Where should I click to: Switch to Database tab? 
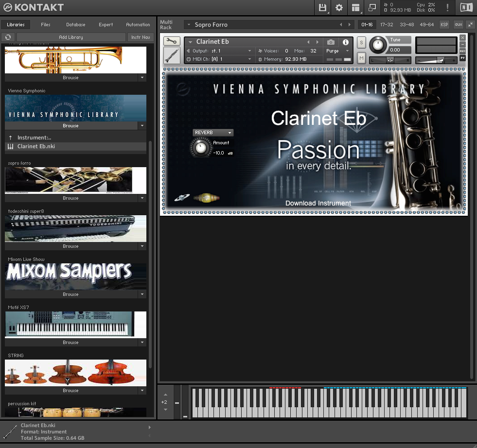tap(76, 25)
